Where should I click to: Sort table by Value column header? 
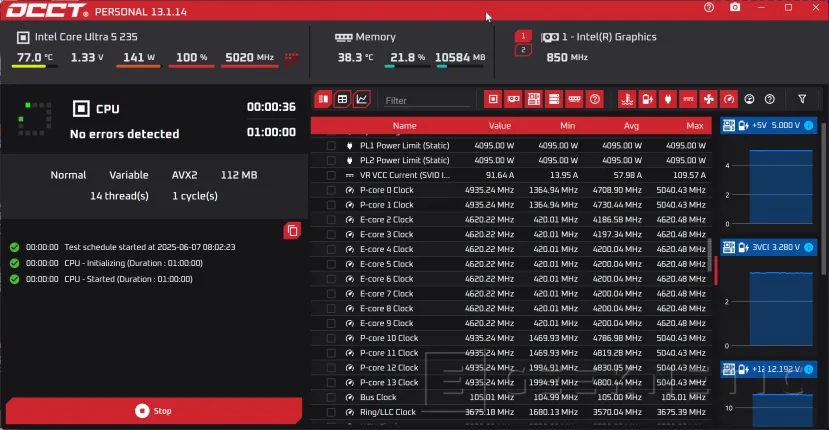coord(500,126)
